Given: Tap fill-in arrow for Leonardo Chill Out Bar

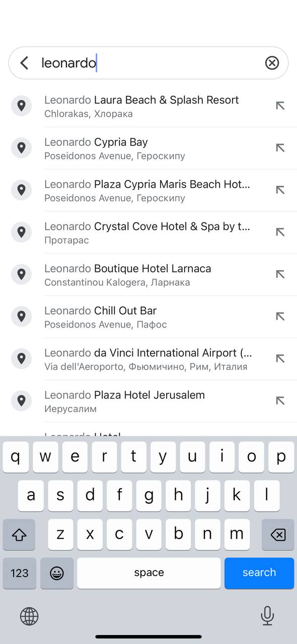Looking at the screenshot, I should tap(280, 316).
